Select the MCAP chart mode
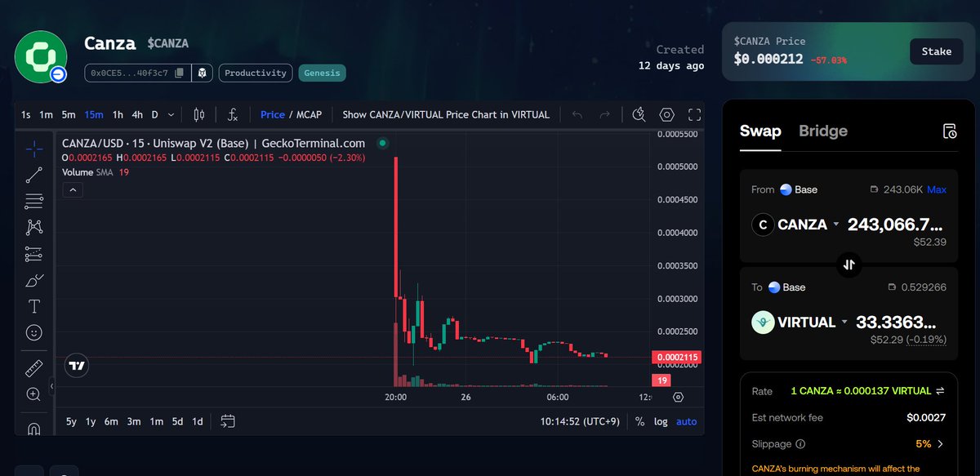980x476 pixels. click(x=310, y=115)
